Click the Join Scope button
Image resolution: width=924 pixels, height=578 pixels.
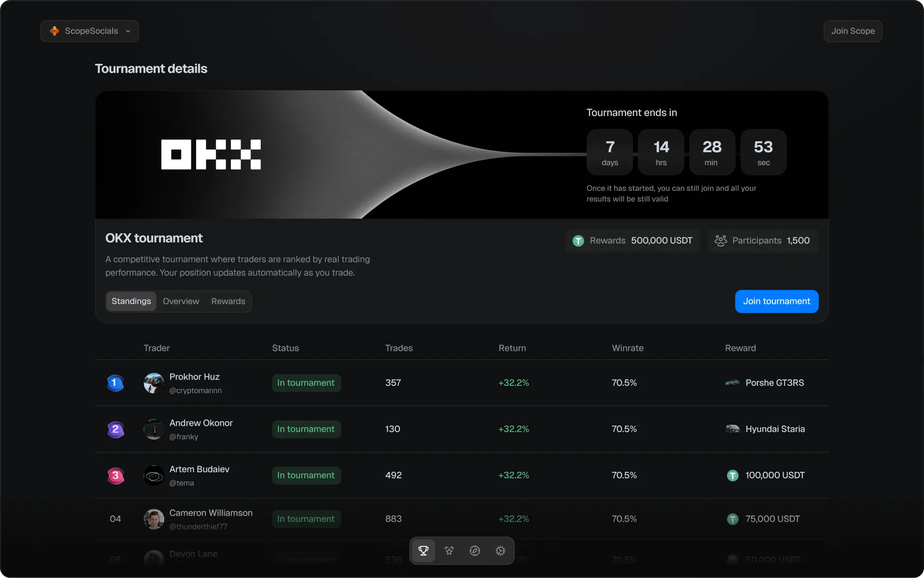853,31
